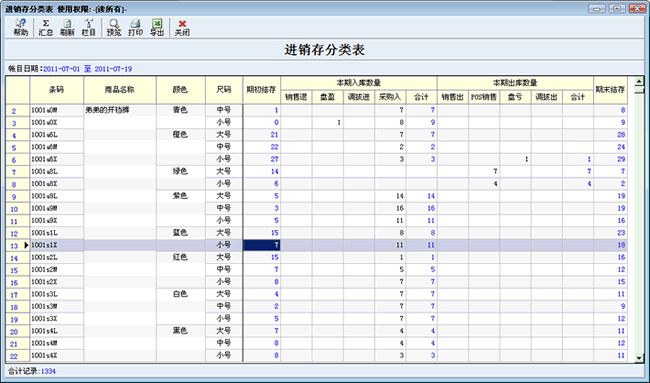Click the 打印 print icon
The image size is (650, 383).
[x=136, y=27]
